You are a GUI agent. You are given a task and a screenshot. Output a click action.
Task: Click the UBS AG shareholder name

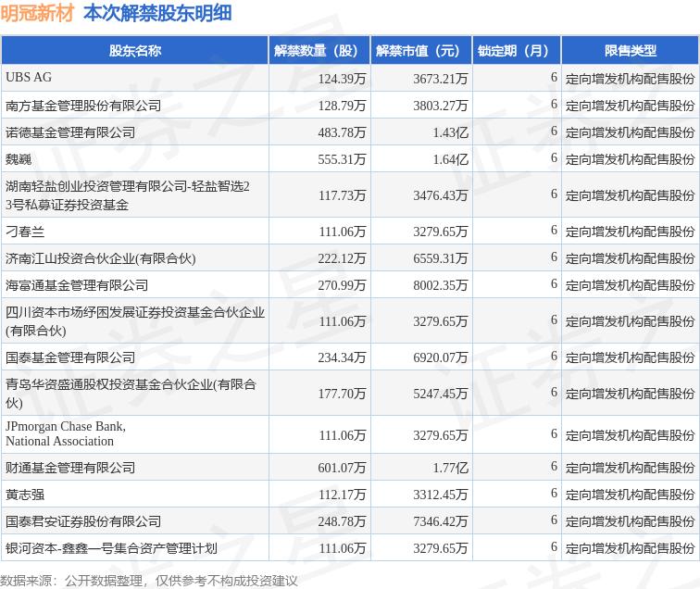(29, 77)
